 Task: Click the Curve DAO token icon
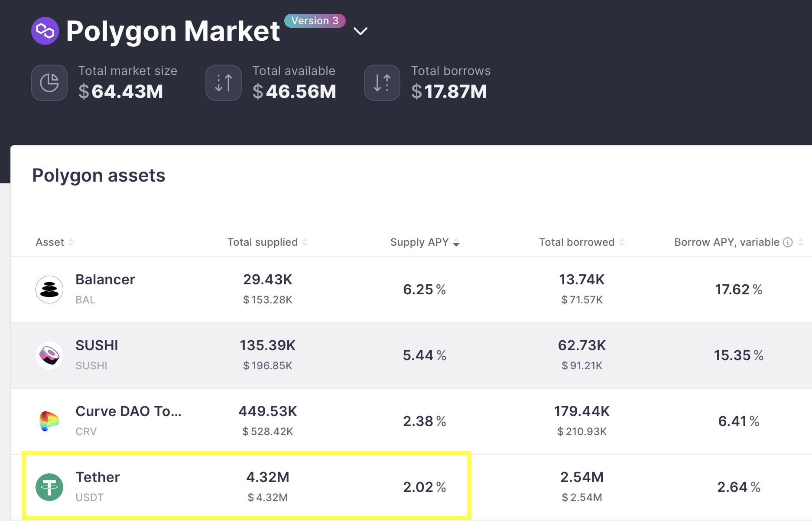click(x=49, y=421)
